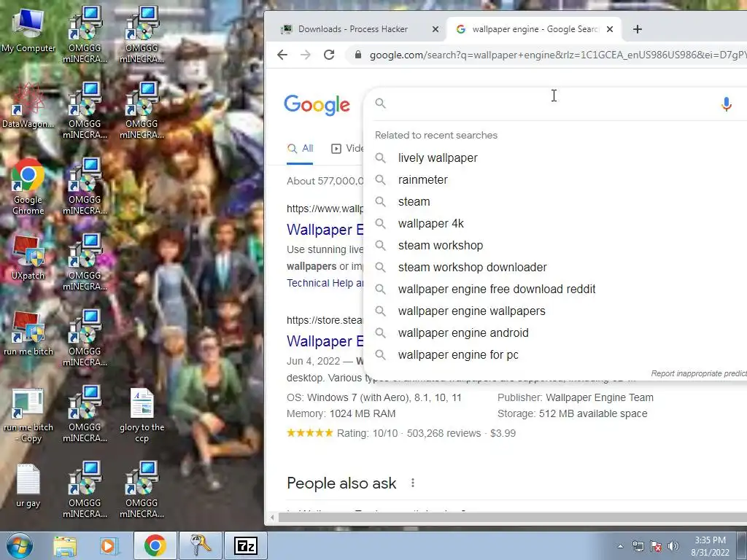Choose the 'rainmeter' suggestion
Image resolution: width=747 pixels, height=560 pixels.
pyautogui.click(x=422, y=180)
